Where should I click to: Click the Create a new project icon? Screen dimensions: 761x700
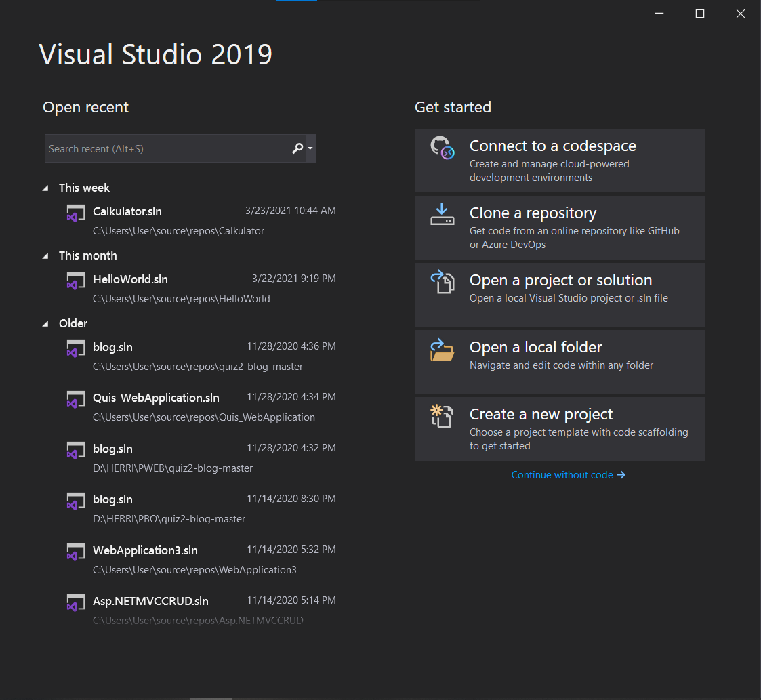[x=442, y=416]
